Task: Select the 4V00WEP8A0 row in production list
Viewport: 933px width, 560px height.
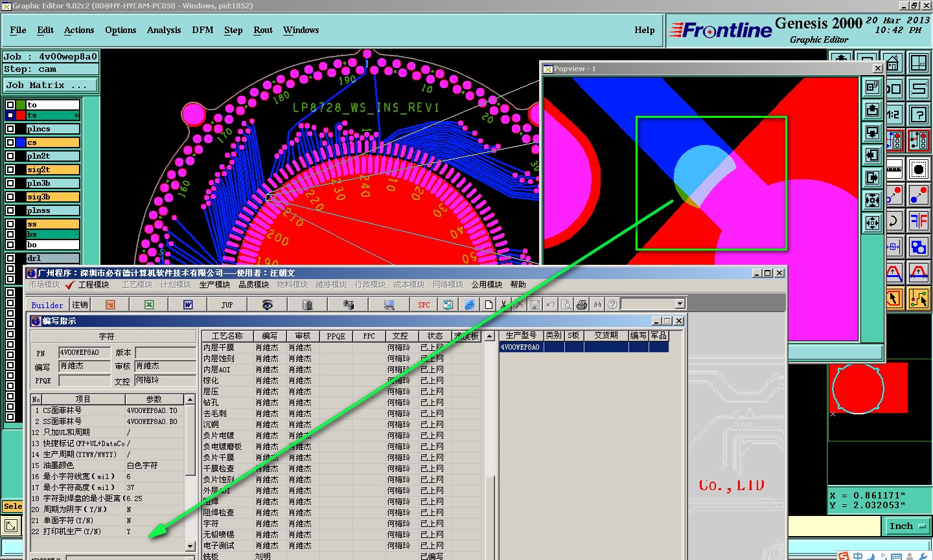Action: coord(583,347)
